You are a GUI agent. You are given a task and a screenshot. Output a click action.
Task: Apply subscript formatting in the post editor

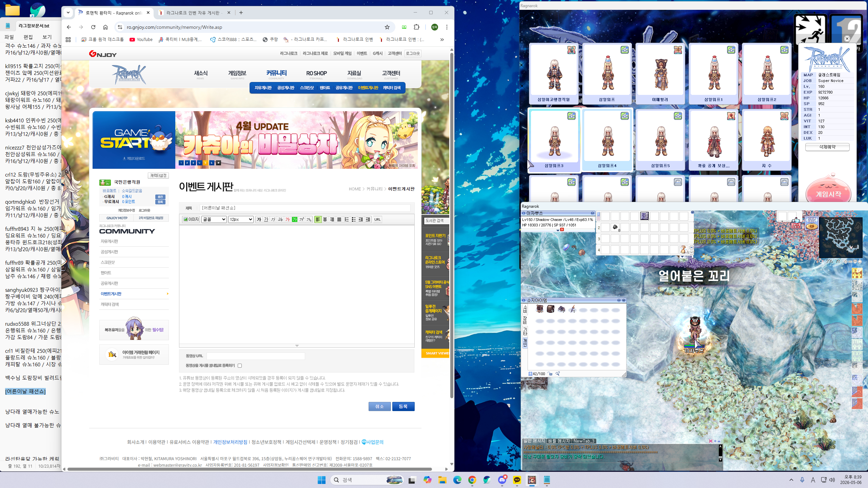(x=309, y=219)
